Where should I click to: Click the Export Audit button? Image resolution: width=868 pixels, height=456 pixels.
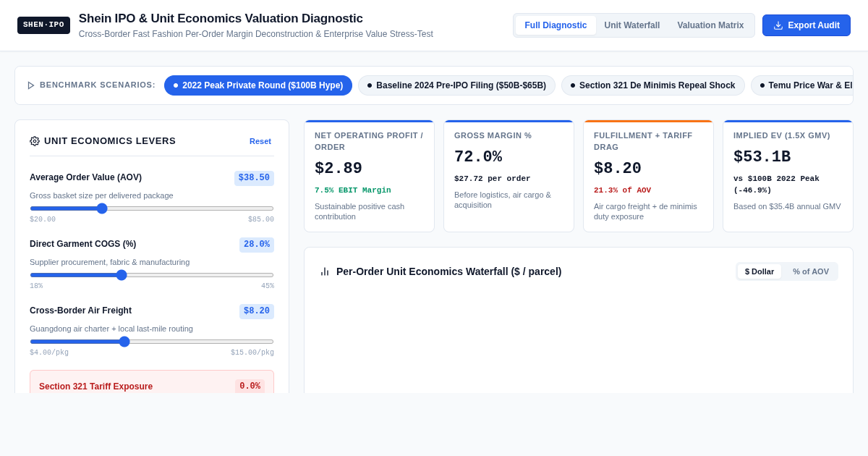click(x=807, y=25)
